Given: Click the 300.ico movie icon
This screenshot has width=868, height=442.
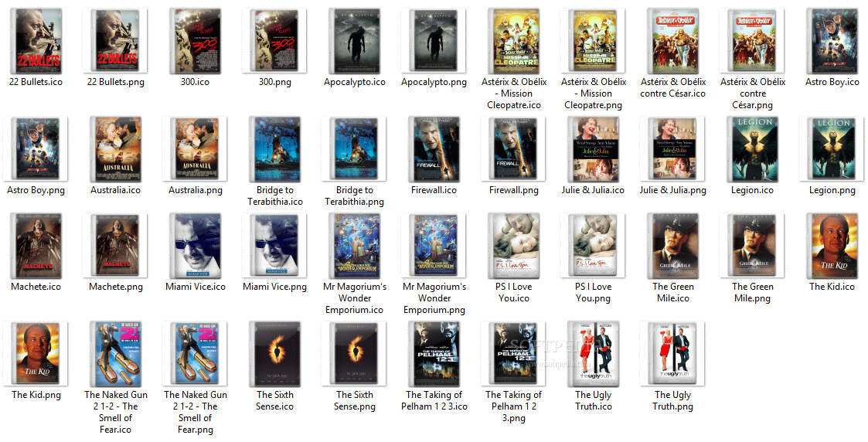Looking at the screenshot, I should 196,41.
